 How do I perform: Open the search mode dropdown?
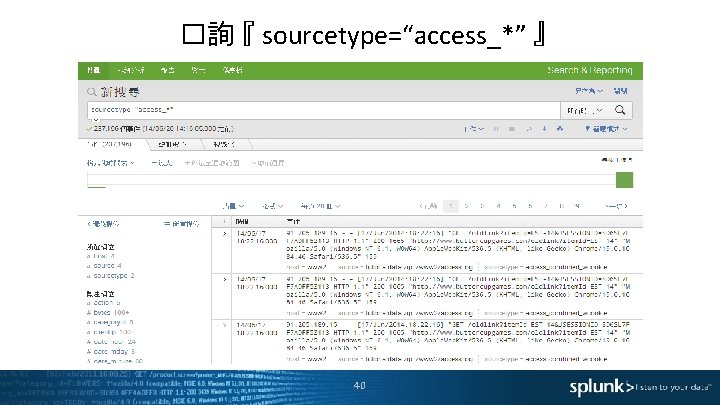(606, 129)
